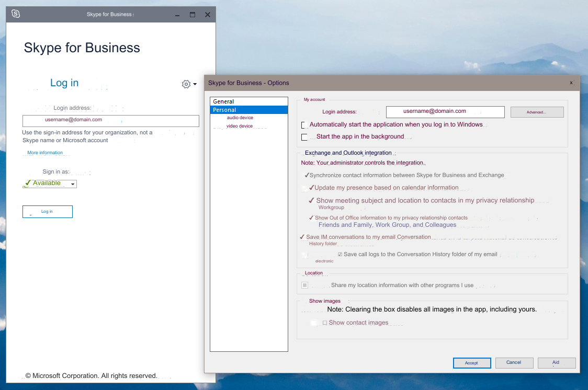Image resolution: width=588 pixels, height=390 pixels.
Task: Open the More information link
Action: [45, 153]
